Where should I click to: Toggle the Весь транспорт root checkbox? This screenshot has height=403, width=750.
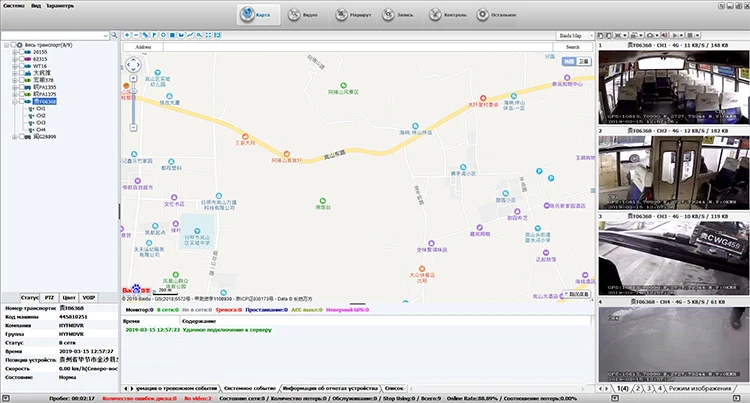[x=13, y=45]
